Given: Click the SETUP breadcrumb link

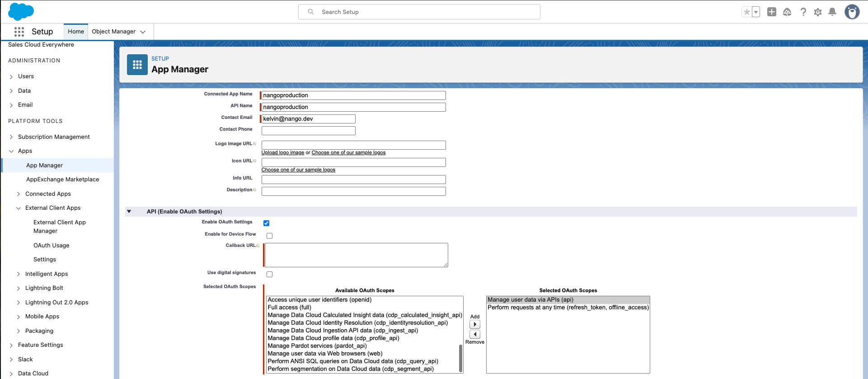Looking at the screenshot, I should pyautogui.click(x=160, y=59).
